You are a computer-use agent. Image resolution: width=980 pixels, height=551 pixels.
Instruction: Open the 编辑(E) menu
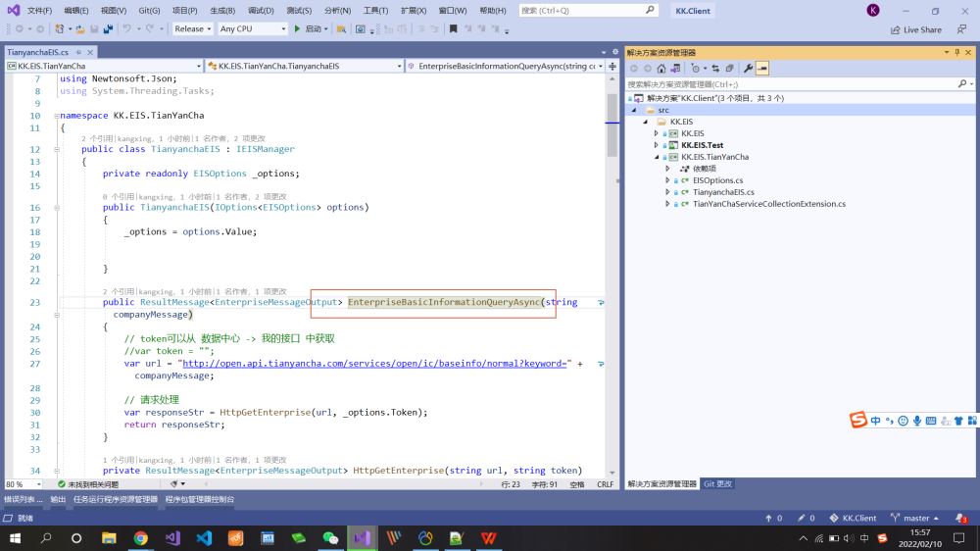pos(76,11)
